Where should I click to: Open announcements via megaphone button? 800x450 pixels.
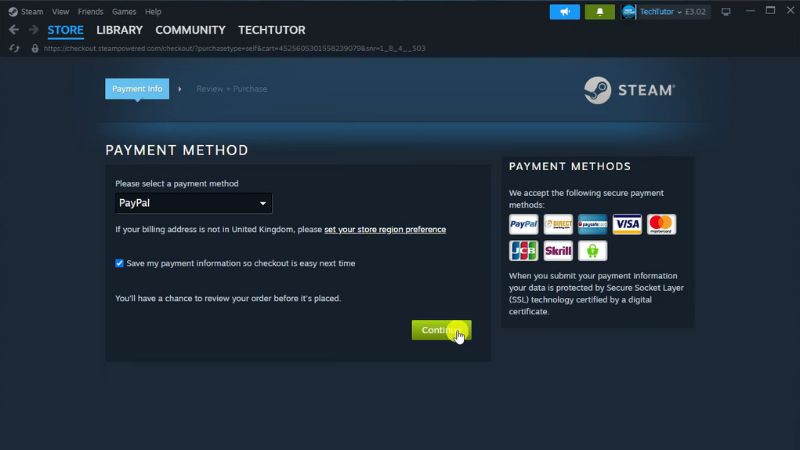(x=564, y=12)
